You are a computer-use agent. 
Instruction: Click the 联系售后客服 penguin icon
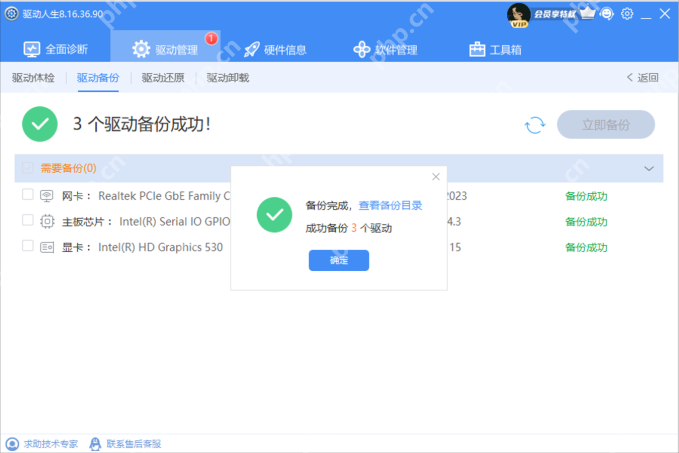(x=95, y=444)
